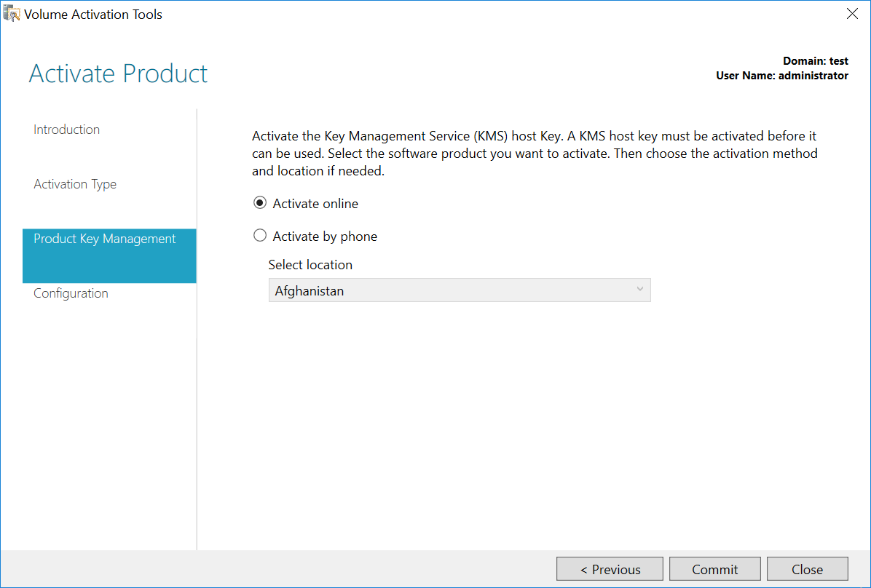Go back with the Previous button
The width and height of the screenshot is (871, 588).
[610, 569]
